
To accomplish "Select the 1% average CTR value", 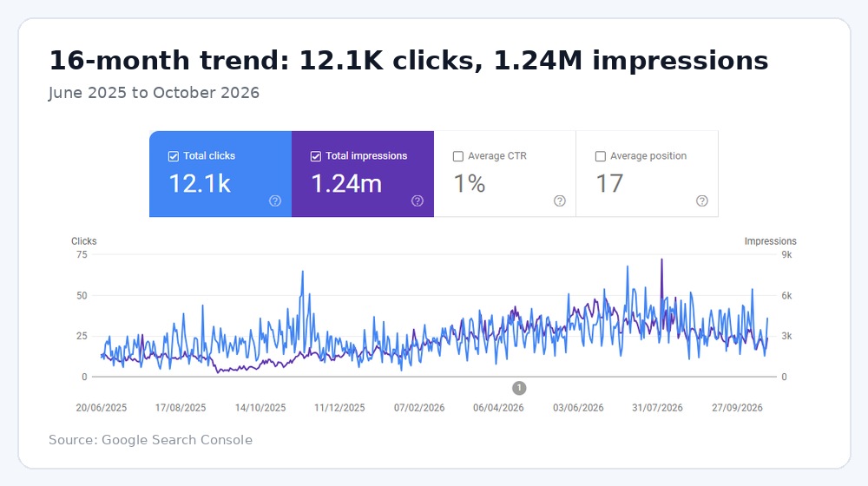I will point(470,184).
